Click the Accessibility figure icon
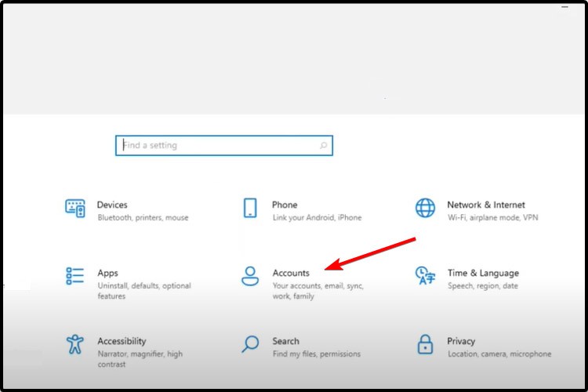The height and width of the screenshot is (392, 588). pos(75,344)
